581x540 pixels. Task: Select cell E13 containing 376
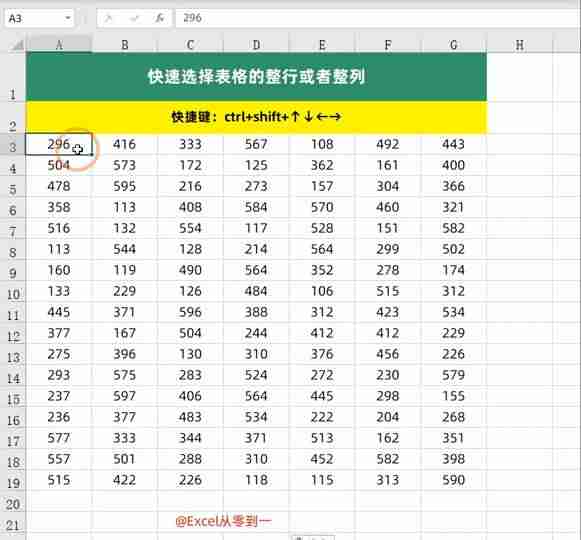[322, 354]
